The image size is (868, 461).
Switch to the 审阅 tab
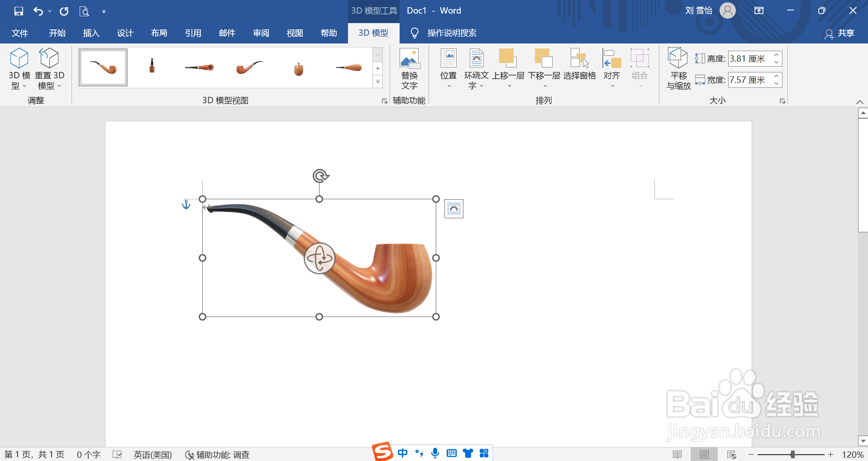pos(261,33)
